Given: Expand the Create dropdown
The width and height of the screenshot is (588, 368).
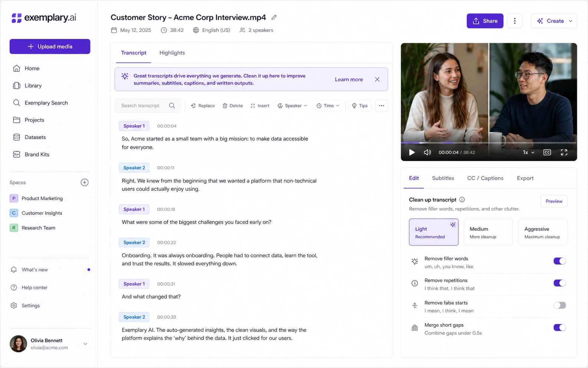Looking at the screenshot, I should pos(554,21).
